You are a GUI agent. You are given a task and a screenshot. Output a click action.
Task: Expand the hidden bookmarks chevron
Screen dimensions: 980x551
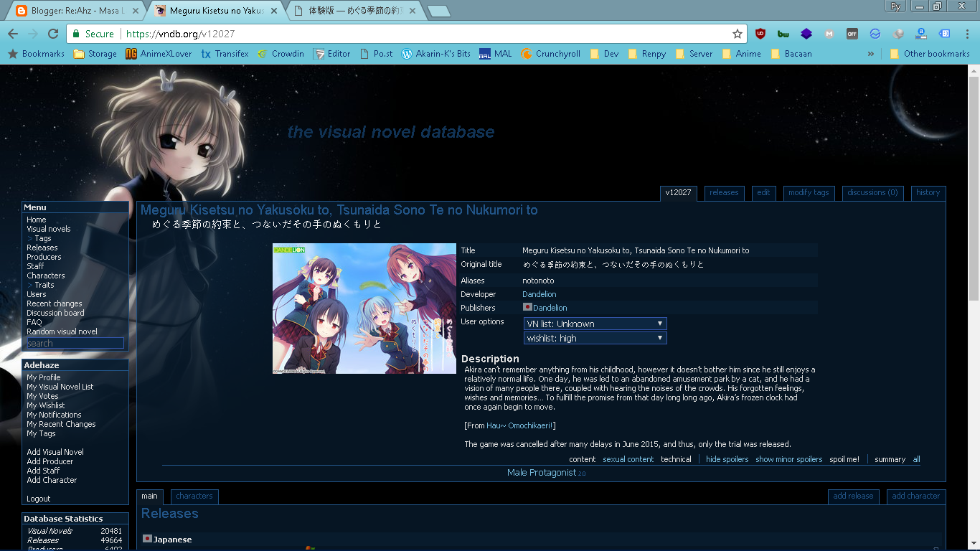(x=871, y=54)
